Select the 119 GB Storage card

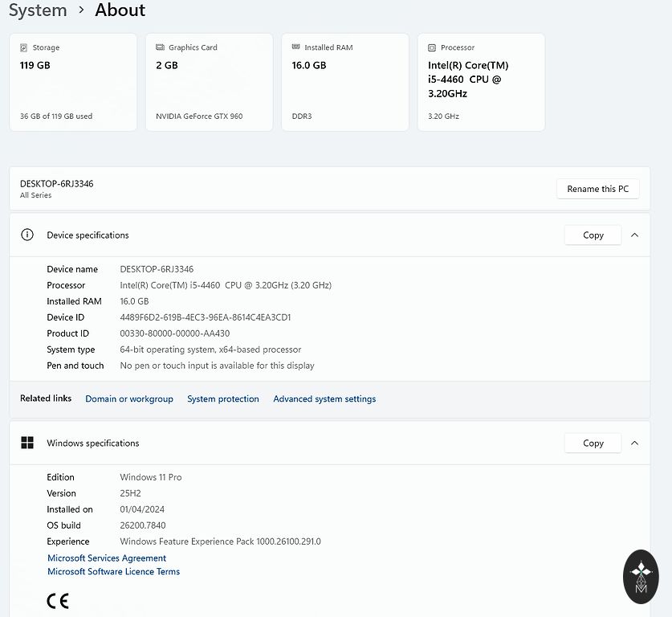[73, 82]
